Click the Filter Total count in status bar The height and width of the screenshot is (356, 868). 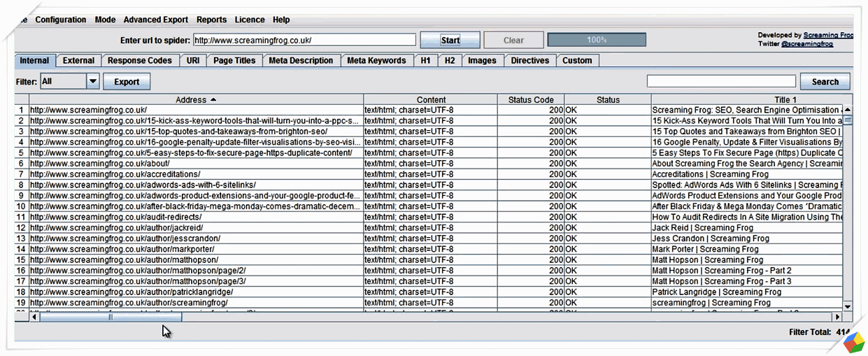(x=818, y=332)
